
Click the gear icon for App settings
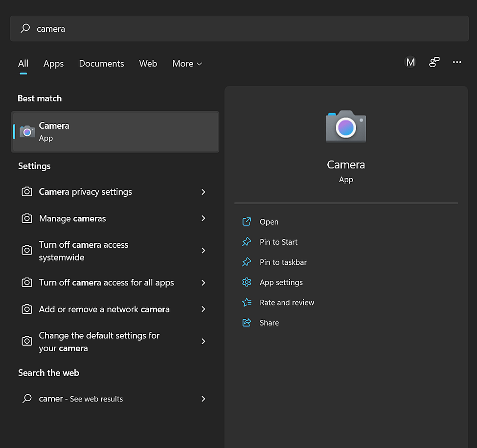click(x=247, y=282)
